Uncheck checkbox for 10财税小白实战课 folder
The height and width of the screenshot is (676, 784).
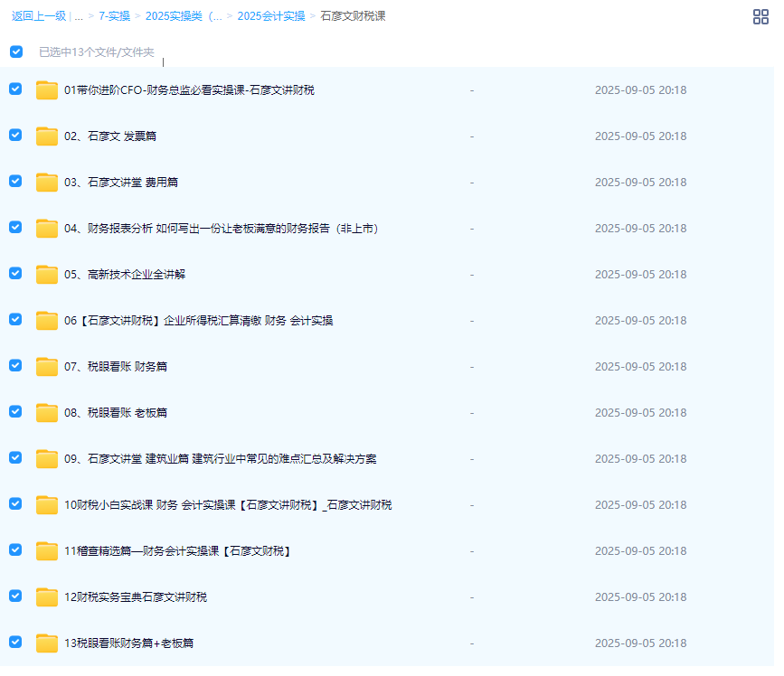(x=15, y=503)
